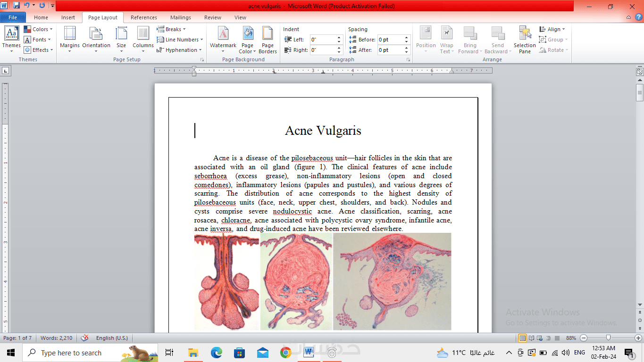Viewport: 644px width, 362px height.
Task: Change page Orientation
Action: click(96, 40)
